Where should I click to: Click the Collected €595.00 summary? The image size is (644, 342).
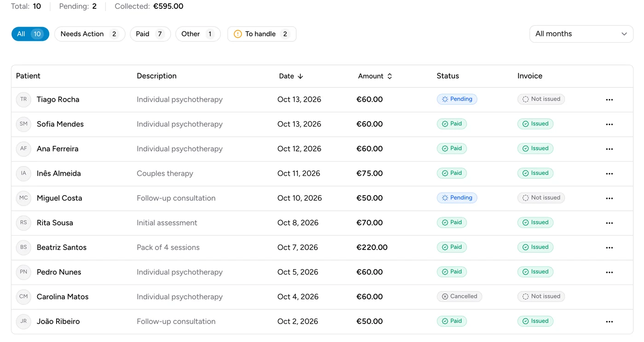(149, 6)
